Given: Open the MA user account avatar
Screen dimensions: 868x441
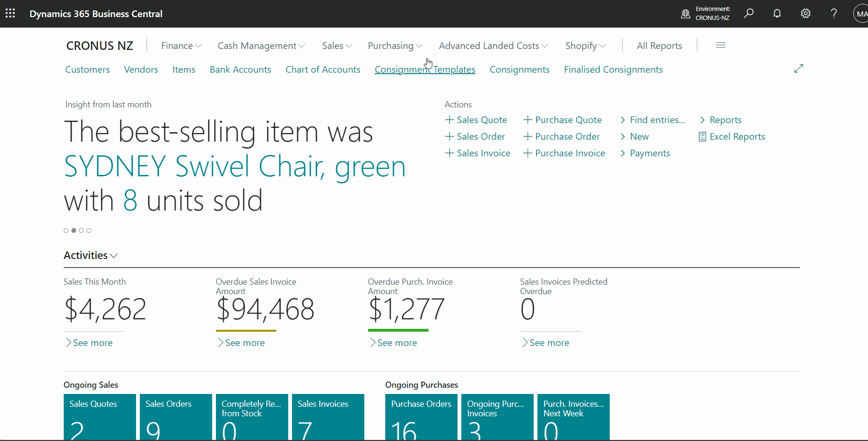Looking at the screenshot, I should coord(861,14).
